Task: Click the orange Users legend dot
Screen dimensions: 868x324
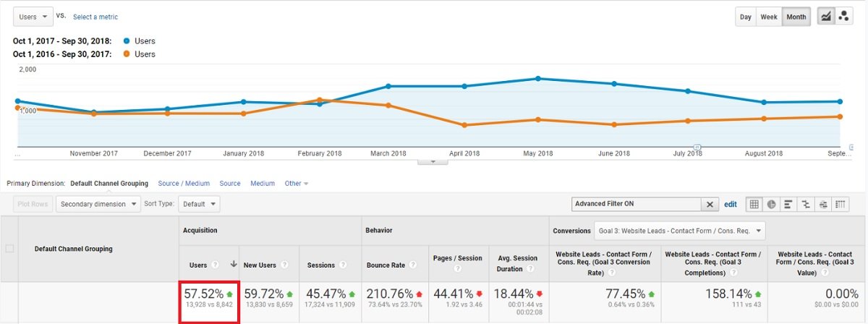Action: [127, 54]
